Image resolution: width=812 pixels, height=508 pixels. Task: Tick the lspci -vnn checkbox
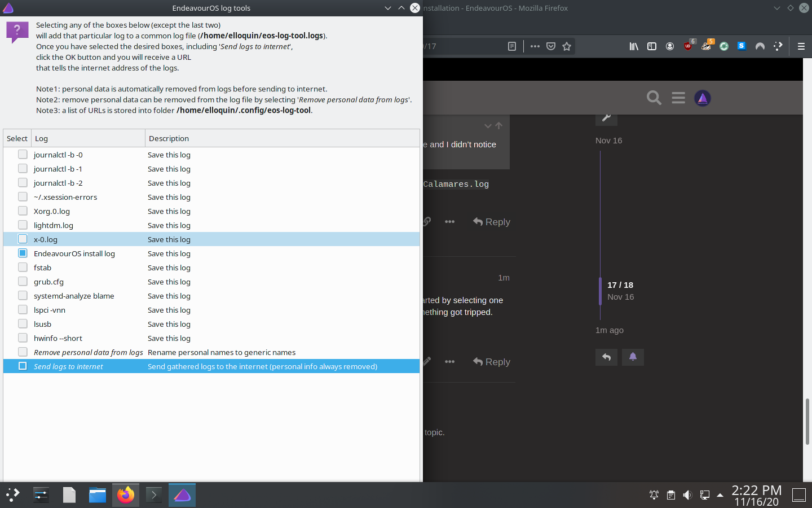(23, 309)
